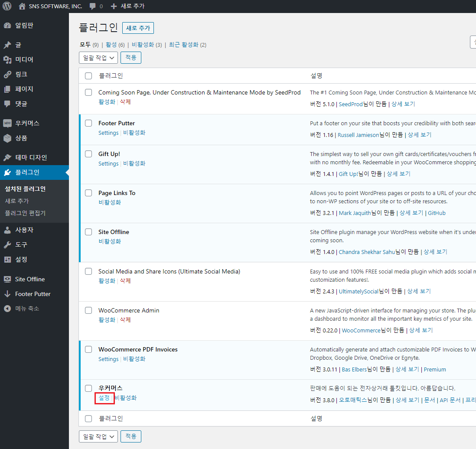Check the Site Offline plugin checkbox
The width and height of the screenshot is (476, 449).
coord(88,232)
